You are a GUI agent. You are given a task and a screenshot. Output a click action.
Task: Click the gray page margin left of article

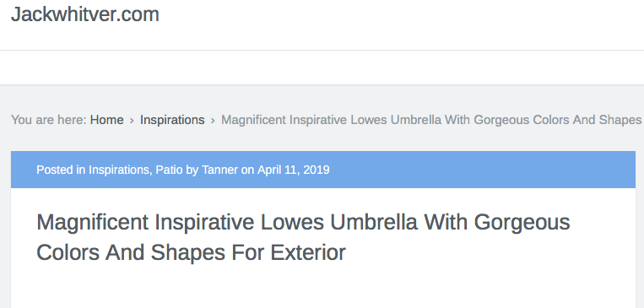(5, 230)
